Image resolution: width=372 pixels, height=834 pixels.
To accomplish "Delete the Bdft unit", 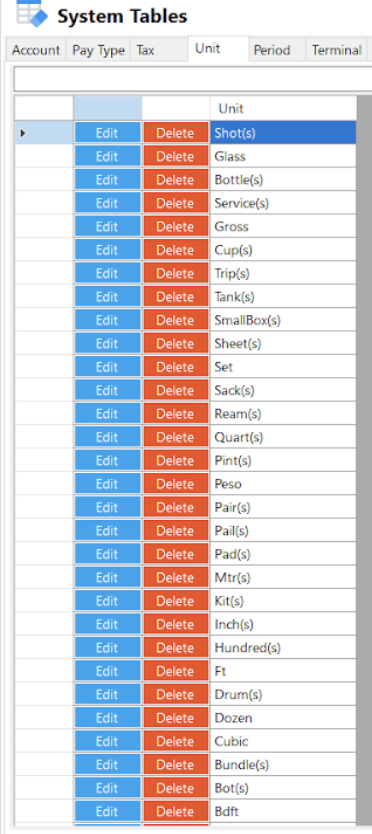I will point(176,811).
